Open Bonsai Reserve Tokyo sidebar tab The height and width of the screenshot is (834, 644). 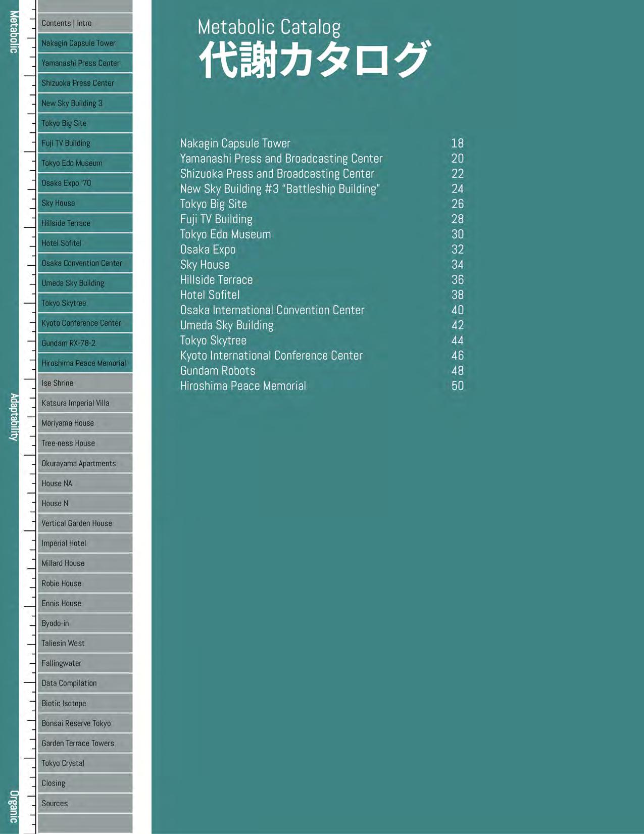pyautogui.click(x=85, y=723)
